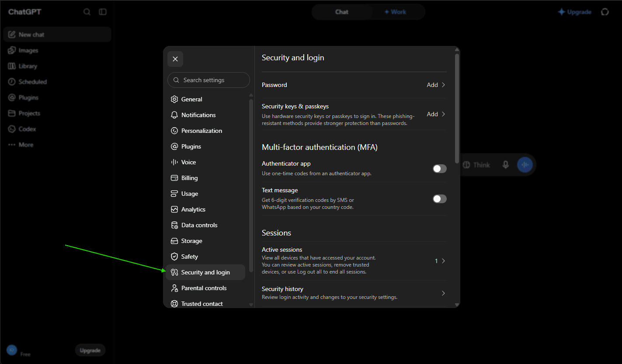Screen dimensions: 622x364
Task: Expand the More item in the sidebar
Action: pos(57,145)
